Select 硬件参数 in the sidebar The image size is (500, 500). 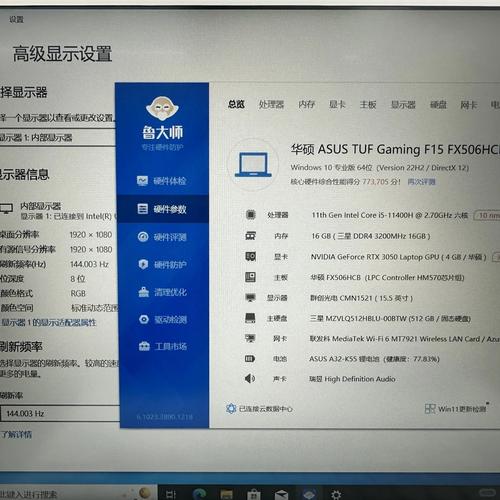163,209
